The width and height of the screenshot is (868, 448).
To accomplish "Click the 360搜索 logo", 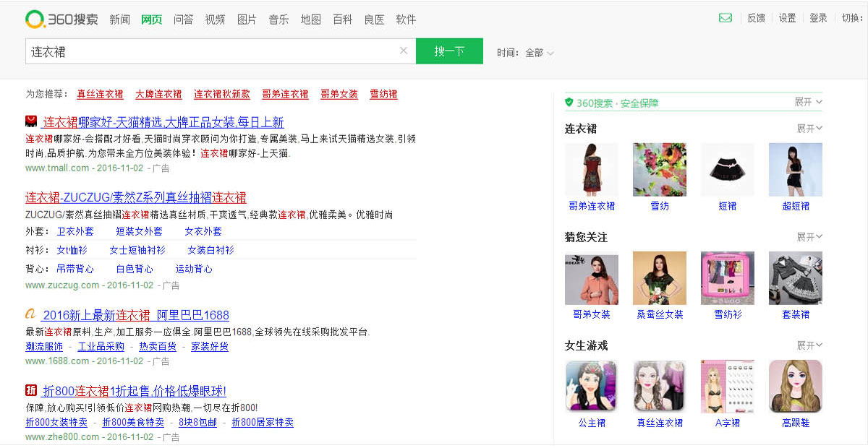I will tap(61, 20).
